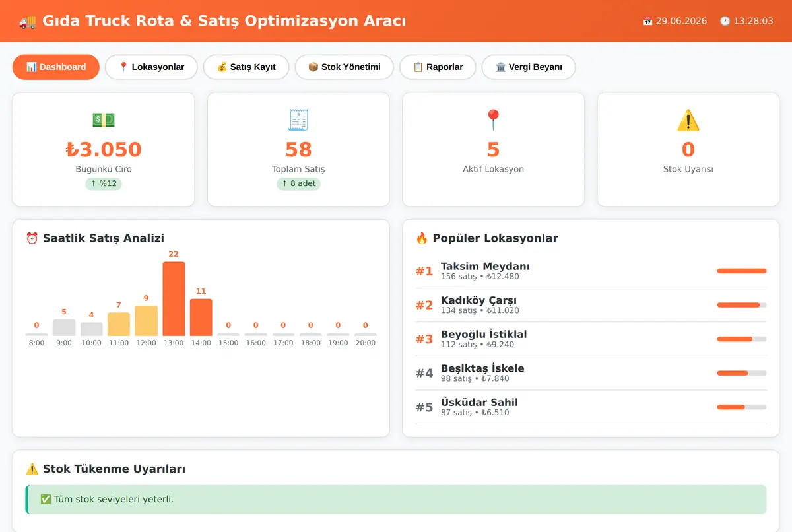Image resolution: width=792 pixels, height=532 pixels.
Task: Select the 12:00 bar with 9 sales
Action: point(146,321)
